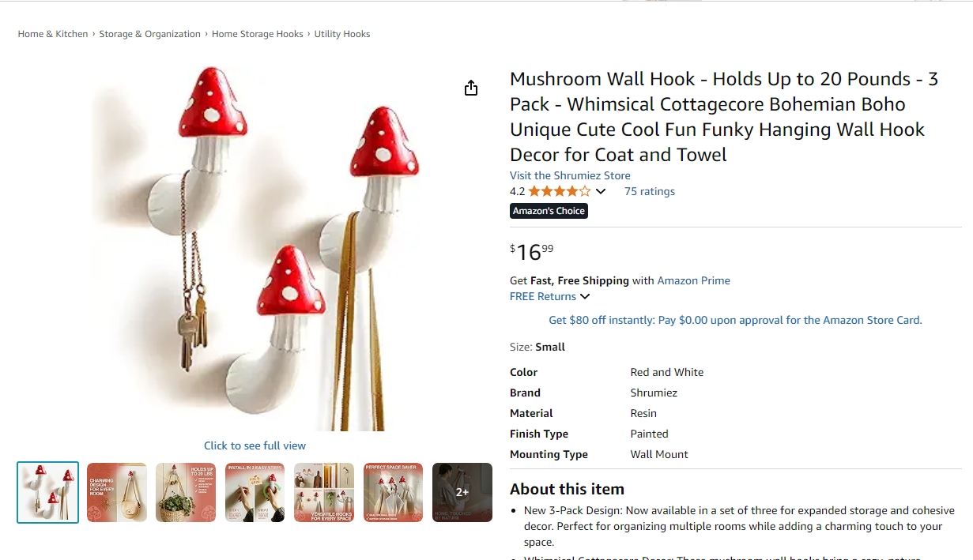Select the first three-mushroom hooks thumbnail
This screenshot has width=973, height=560.
48,492
